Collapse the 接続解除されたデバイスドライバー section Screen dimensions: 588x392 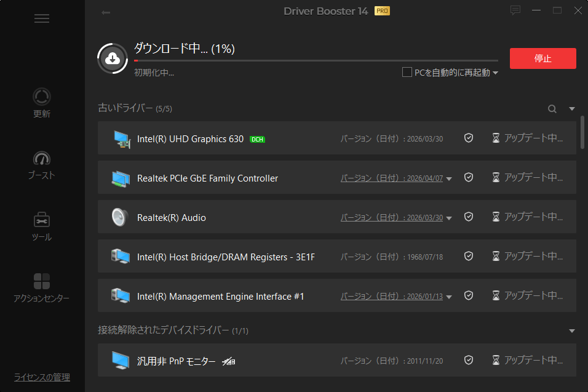click(x=571, y=331)
